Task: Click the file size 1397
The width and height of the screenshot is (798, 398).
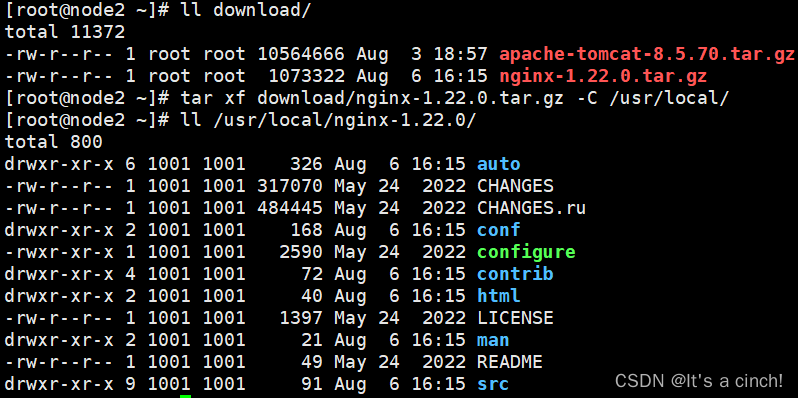Action: [301, 318]
